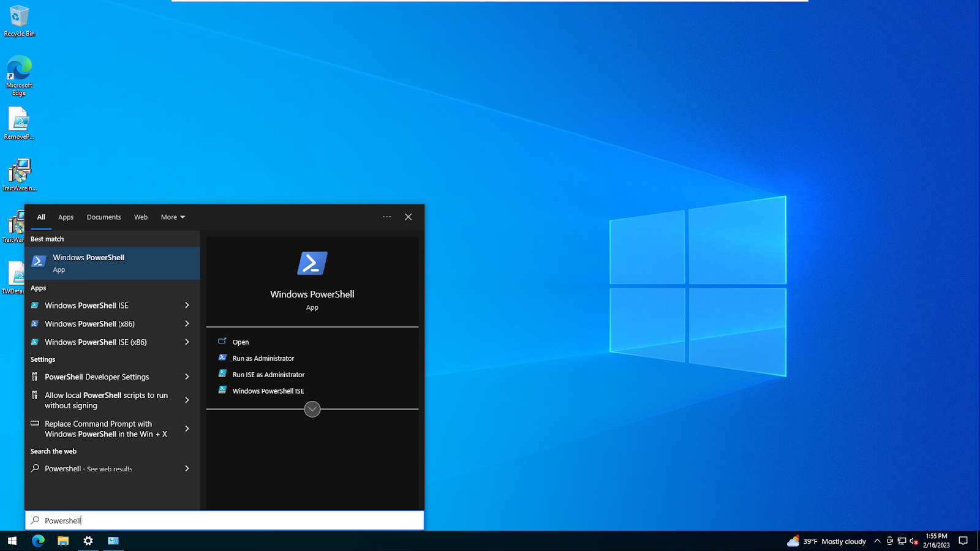The width and height of the screenshot is (980, 551).
Task: Click the Run ISE as Administrator icon
Action: pyautogui.click(x=222, y=373)
